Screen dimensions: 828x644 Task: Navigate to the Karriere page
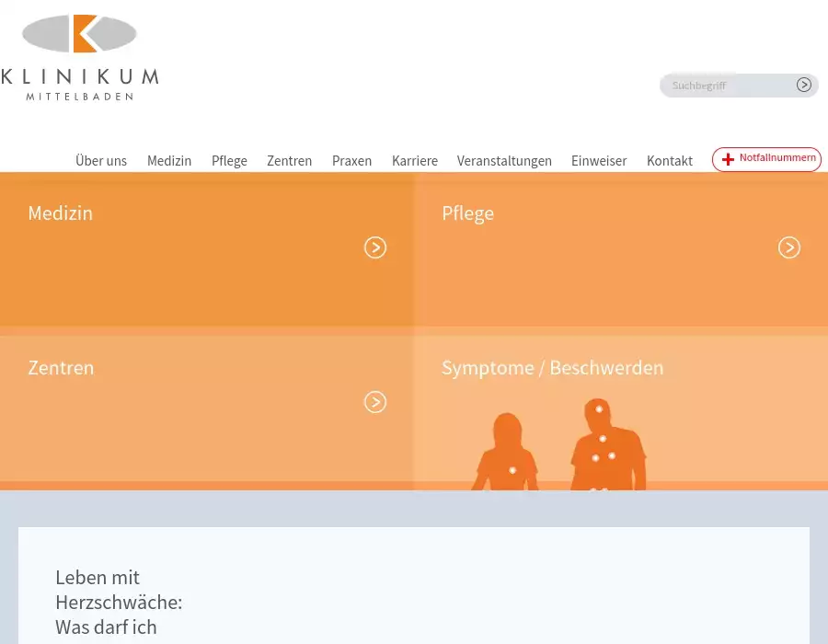[415, 161]
